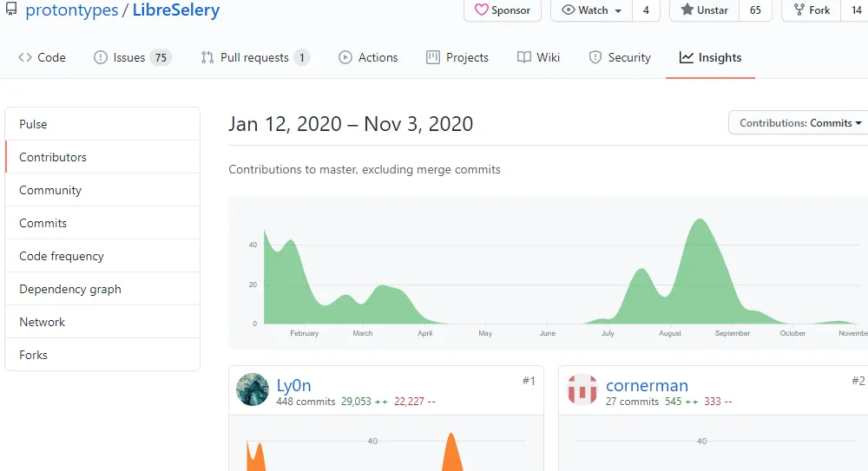Click the Unstar button
This screenshot has width=868, height=471.
point(705,10)
